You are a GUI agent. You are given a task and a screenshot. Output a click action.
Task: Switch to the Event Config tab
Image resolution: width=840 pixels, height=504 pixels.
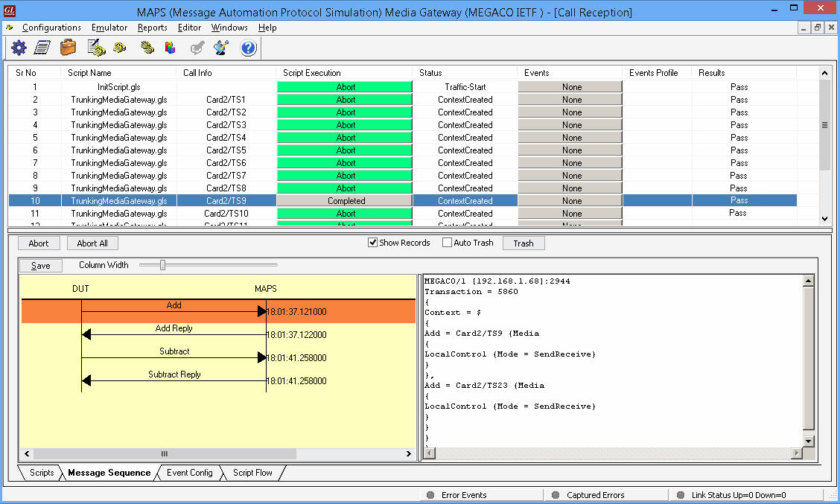click(189, 473)
